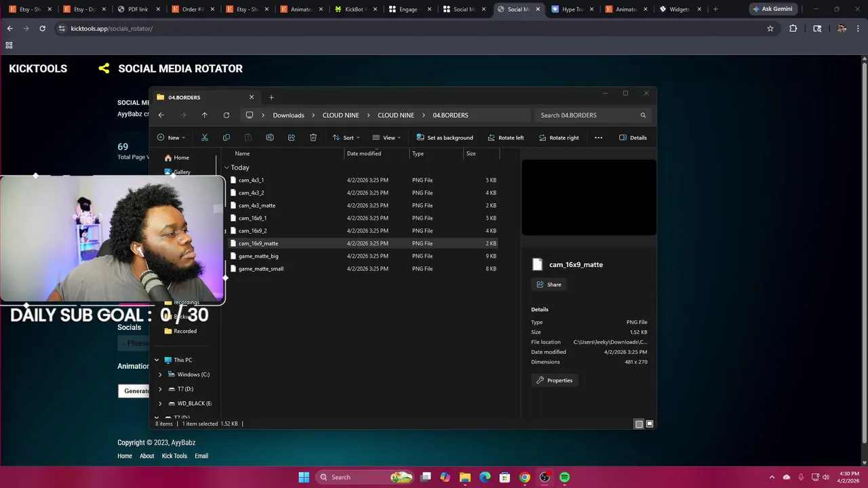Open the About footer link
This screenshot has width=868, height=488.
[146, 456]
